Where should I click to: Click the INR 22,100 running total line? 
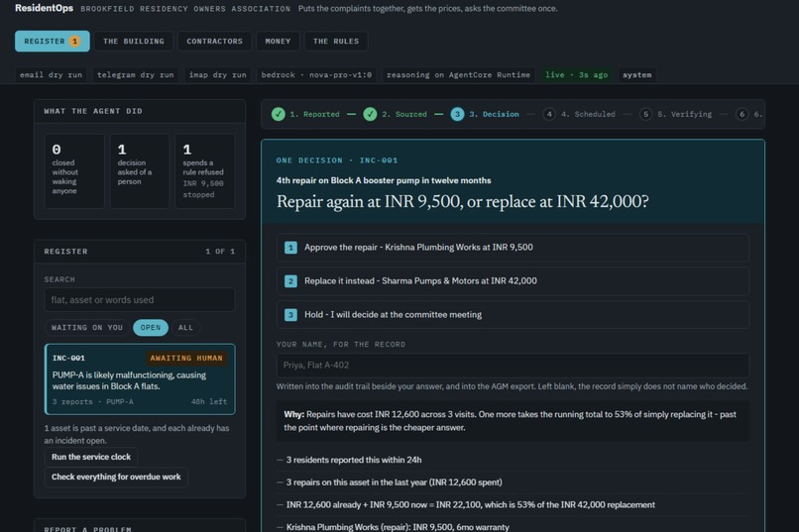[470, 504]
